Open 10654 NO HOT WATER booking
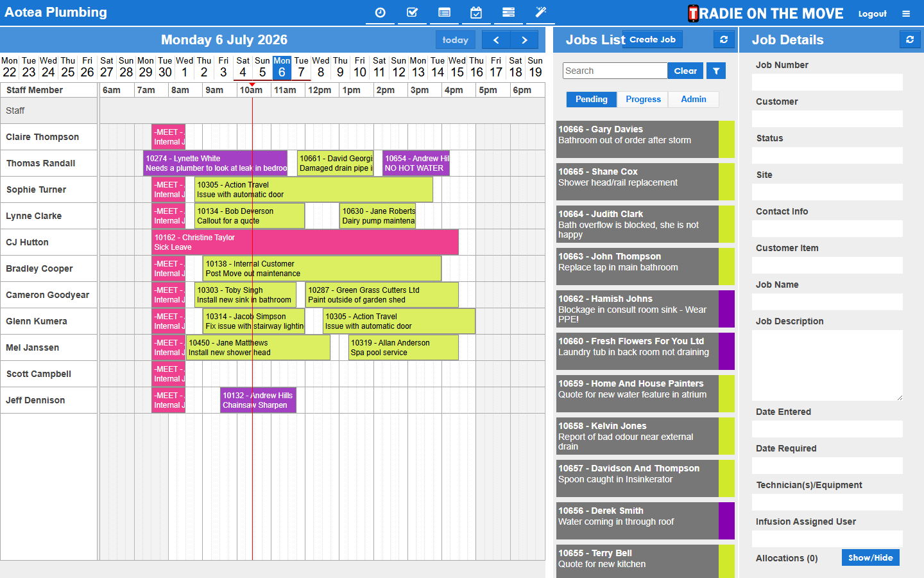 [x=416, y=163]
